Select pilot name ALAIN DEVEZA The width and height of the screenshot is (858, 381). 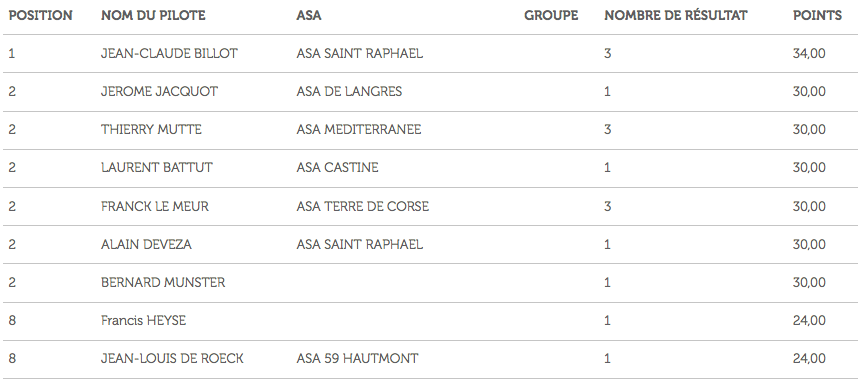click(146, 244)
